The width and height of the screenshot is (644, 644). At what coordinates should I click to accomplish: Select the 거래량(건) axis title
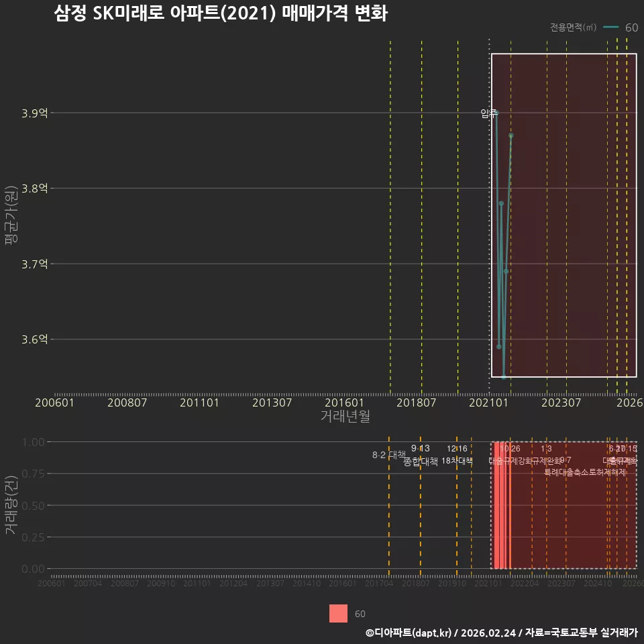click(x=11, y=504)
